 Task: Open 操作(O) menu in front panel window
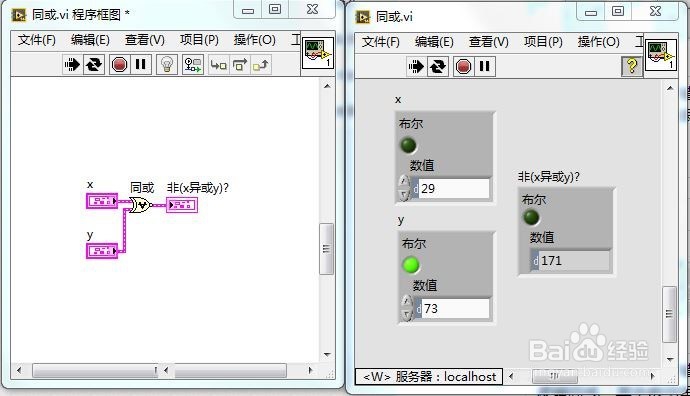[598, 42]
